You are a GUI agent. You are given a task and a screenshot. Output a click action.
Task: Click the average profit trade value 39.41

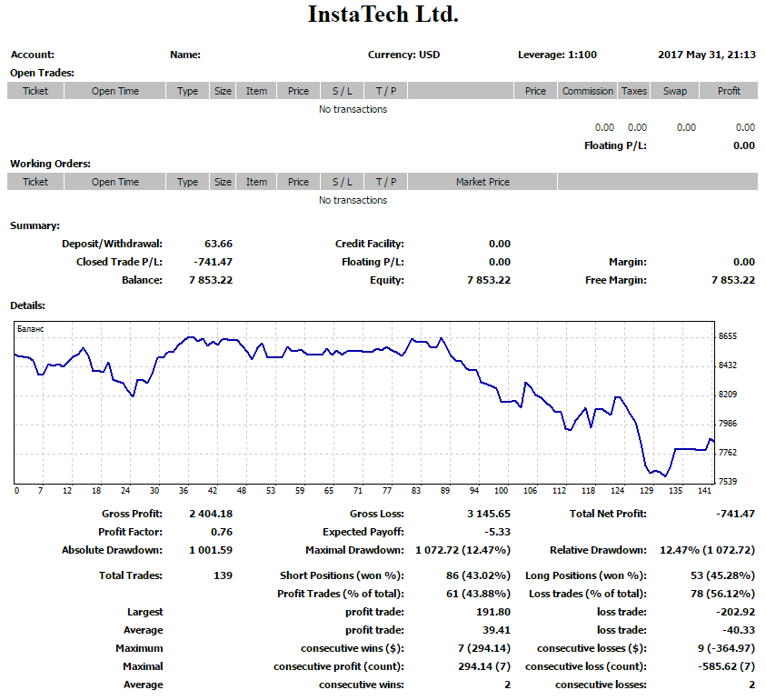[497, 630]
